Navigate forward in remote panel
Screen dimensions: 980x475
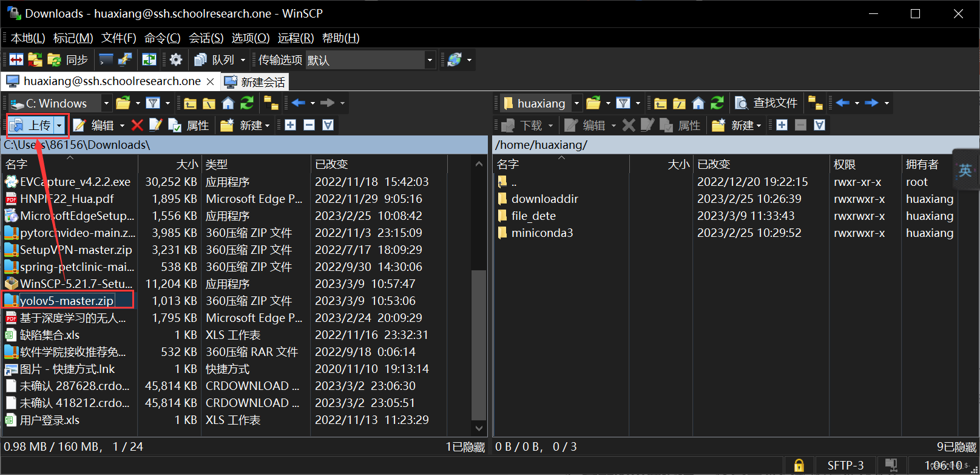pos(871,103)
